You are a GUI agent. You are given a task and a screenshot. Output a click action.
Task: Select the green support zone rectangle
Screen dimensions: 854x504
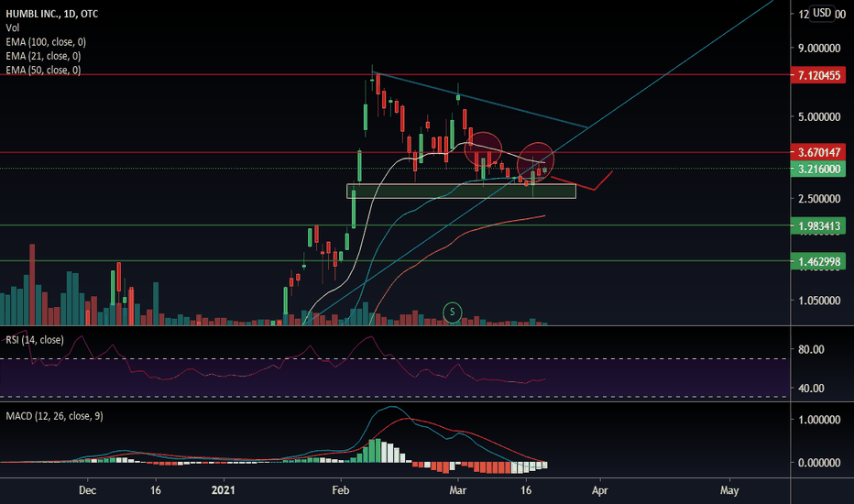coord(461,192)
